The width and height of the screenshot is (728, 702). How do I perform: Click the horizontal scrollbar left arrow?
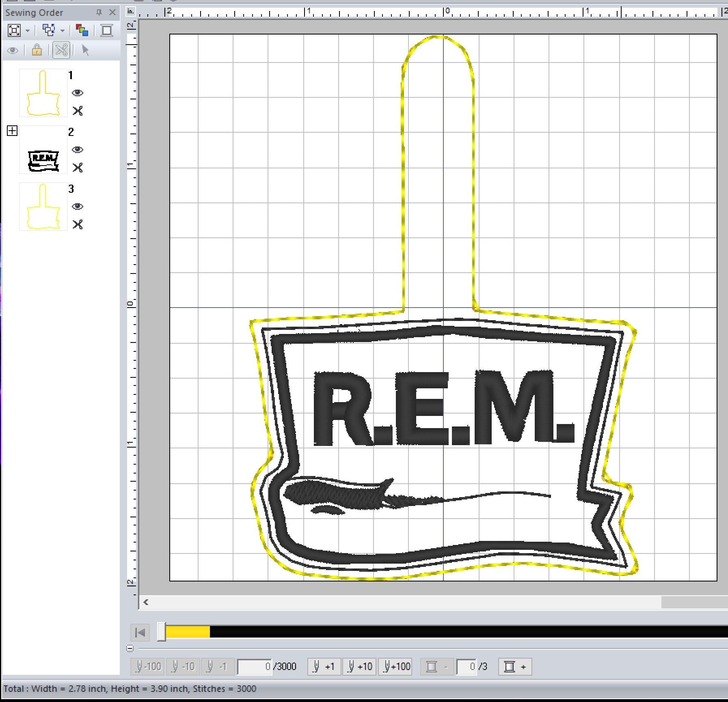click(x=146, y=602)
